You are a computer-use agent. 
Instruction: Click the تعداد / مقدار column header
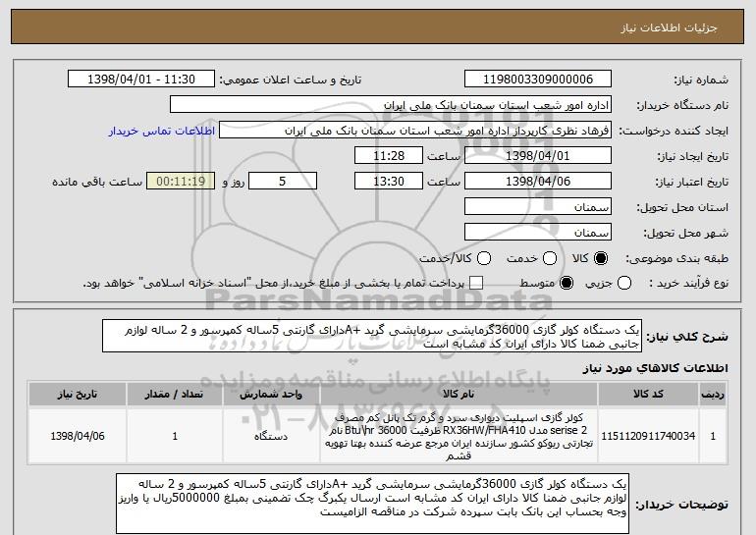click(x=175, y=394)
